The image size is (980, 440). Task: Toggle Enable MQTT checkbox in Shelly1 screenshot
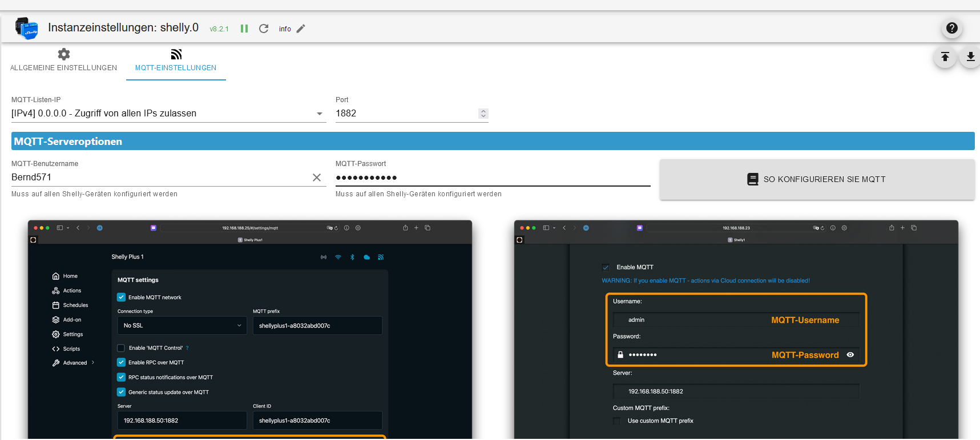click(x=606, y=267)
